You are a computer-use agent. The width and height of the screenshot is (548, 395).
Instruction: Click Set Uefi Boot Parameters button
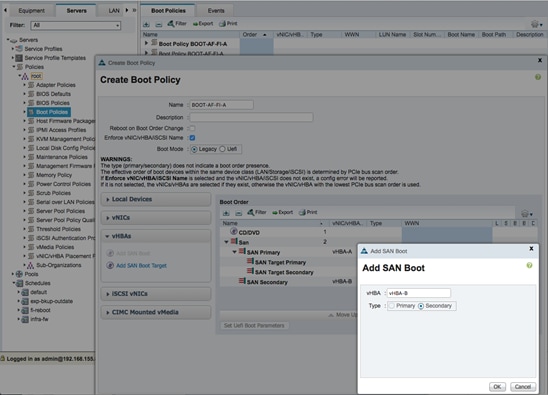point(254,325)
